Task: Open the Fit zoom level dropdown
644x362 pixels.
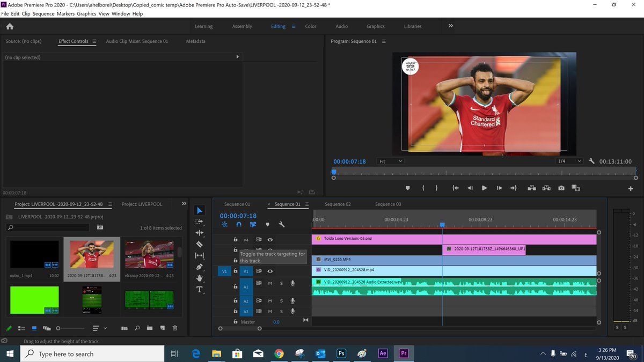Action: tap(390, 161)
